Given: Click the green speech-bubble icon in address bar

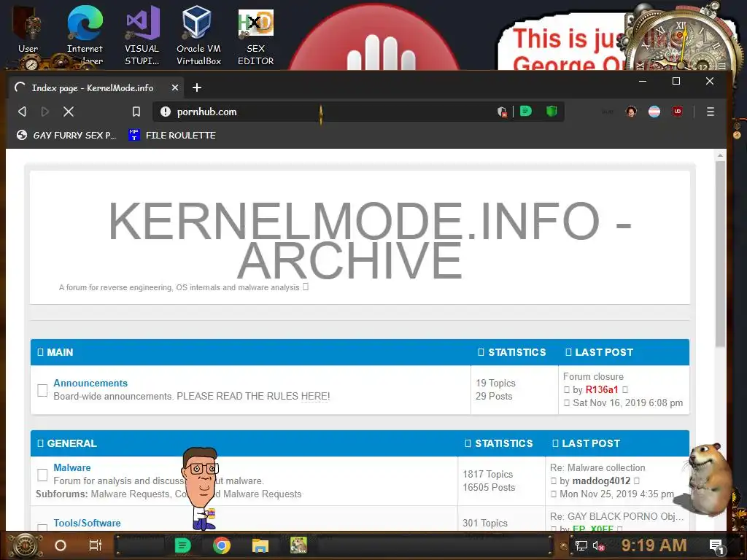Looking at the screenshot, I should 526,111.
